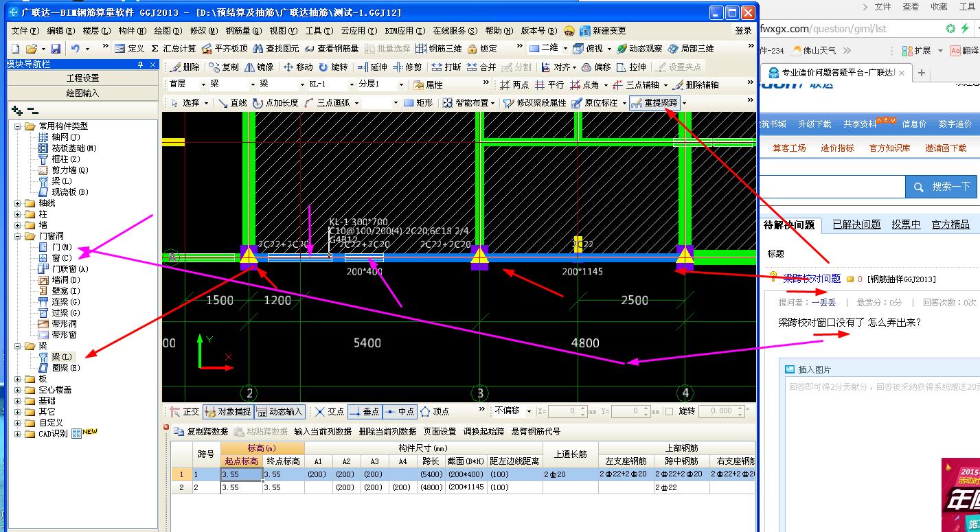Viewport: 980px width, 532px height.
Task: Toggle 顶点 (vertex) snap
Action: (435, 412)
